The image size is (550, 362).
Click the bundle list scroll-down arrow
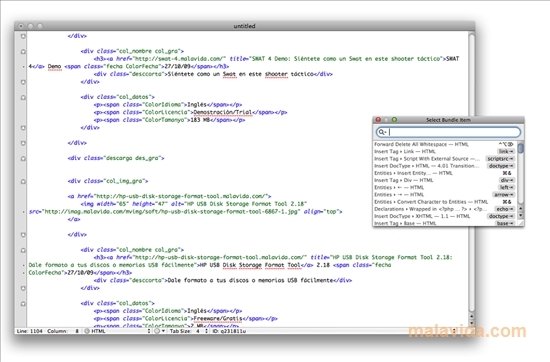(x=521, y=216)
